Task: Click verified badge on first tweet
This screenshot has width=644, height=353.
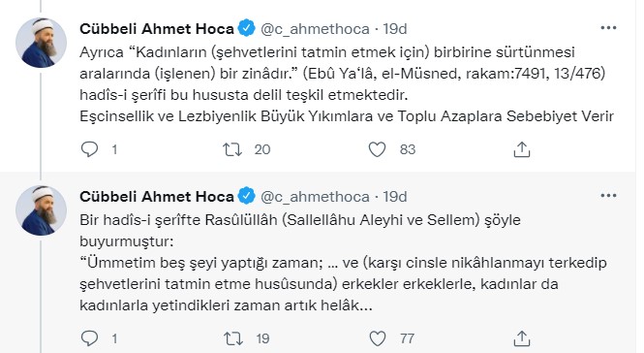Action: tap(246, 28)
